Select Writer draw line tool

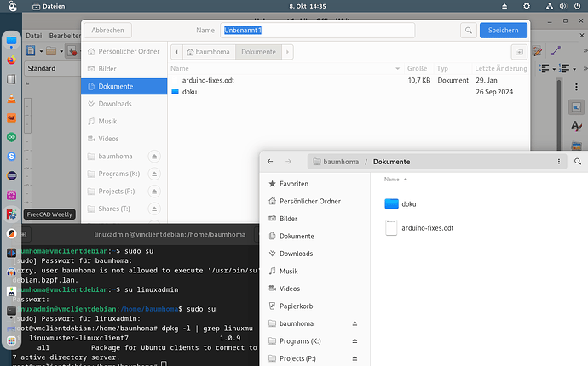pyautogui.click(x=556, y=50)
